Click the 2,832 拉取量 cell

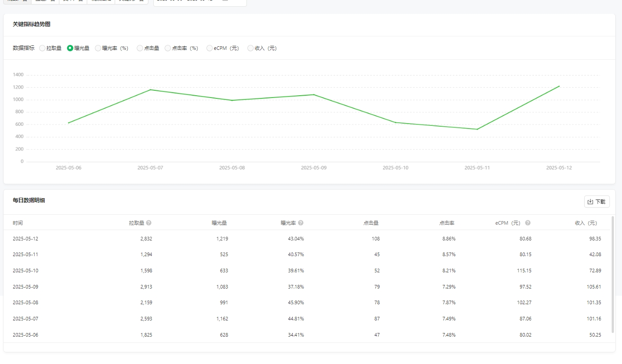pos(146,239)
